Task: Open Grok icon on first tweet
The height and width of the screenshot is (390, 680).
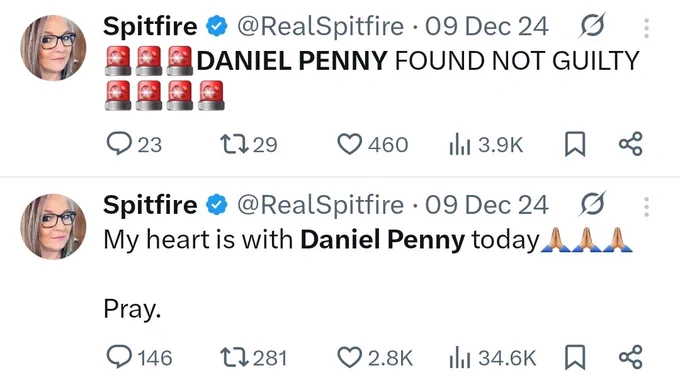Action: (x=592, y=26)
